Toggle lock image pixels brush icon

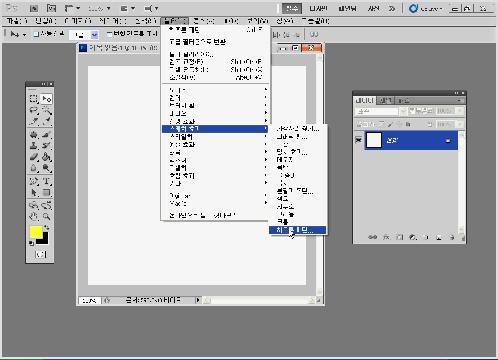pyautogui.click(x=390, y=124)
